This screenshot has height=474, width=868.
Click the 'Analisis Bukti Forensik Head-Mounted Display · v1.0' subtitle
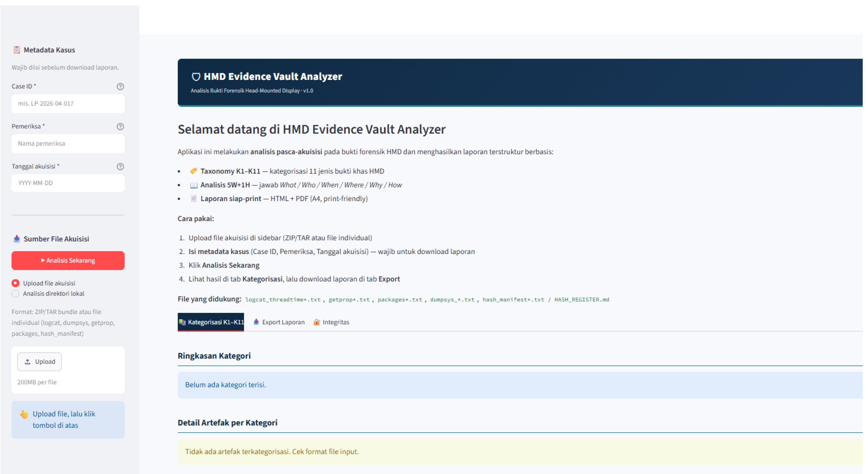pos(252,91)
